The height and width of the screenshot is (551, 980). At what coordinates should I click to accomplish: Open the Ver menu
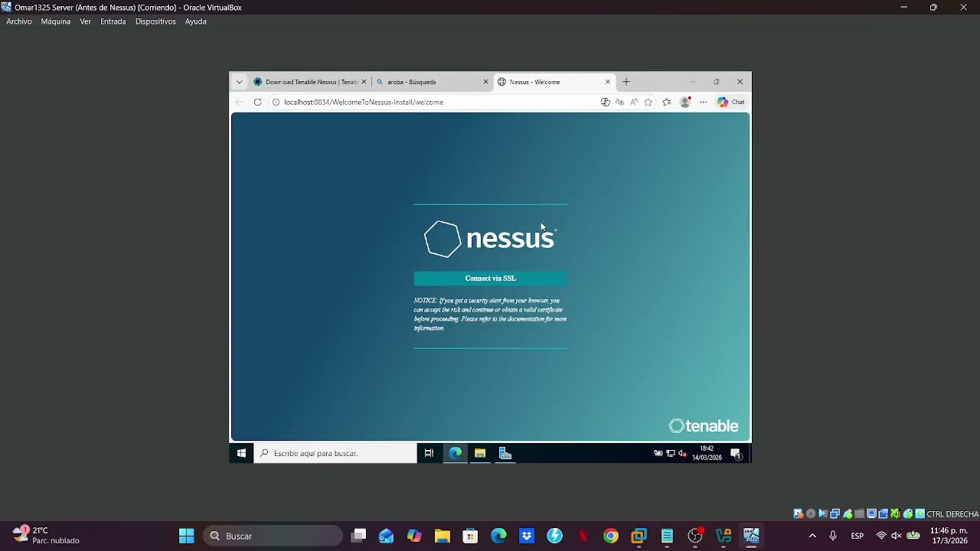click(86, 21)
